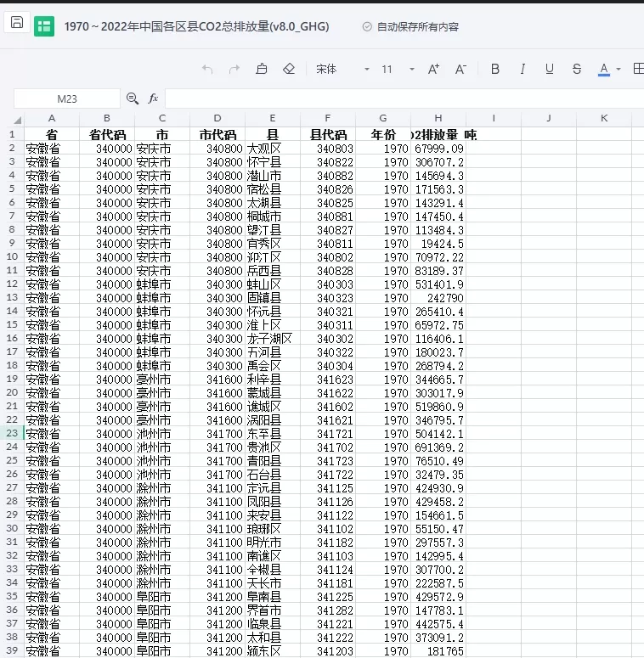The image size is (644, 658).
Task: Click cell 67999.09
Action: click(438, 149)
